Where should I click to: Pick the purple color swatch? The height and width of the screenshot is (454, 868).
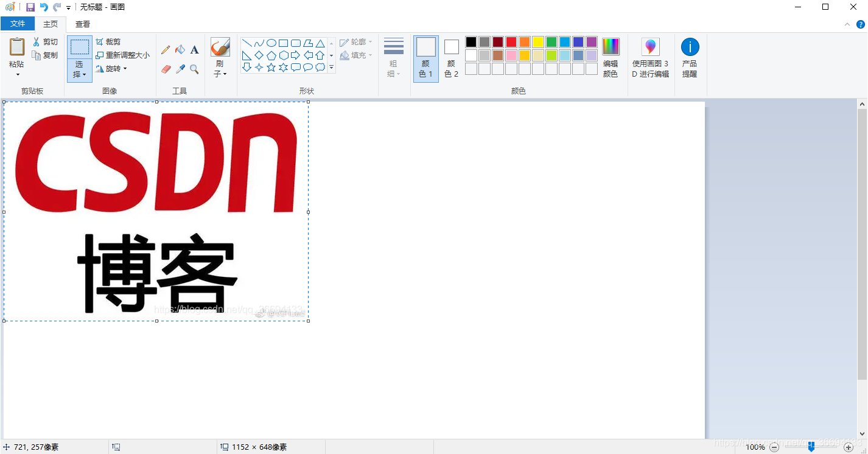[592, 42]
